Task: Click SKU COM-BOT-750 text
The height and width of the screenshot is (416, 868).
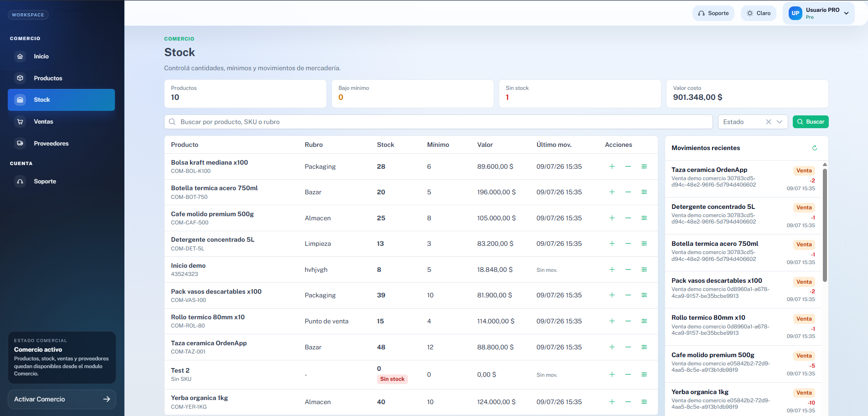Action: [189, 197]
